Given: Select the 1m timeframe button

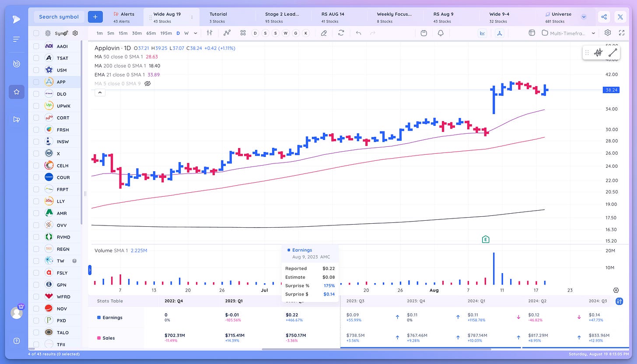Looking at the screenshot, I should (x=100, y=33).
